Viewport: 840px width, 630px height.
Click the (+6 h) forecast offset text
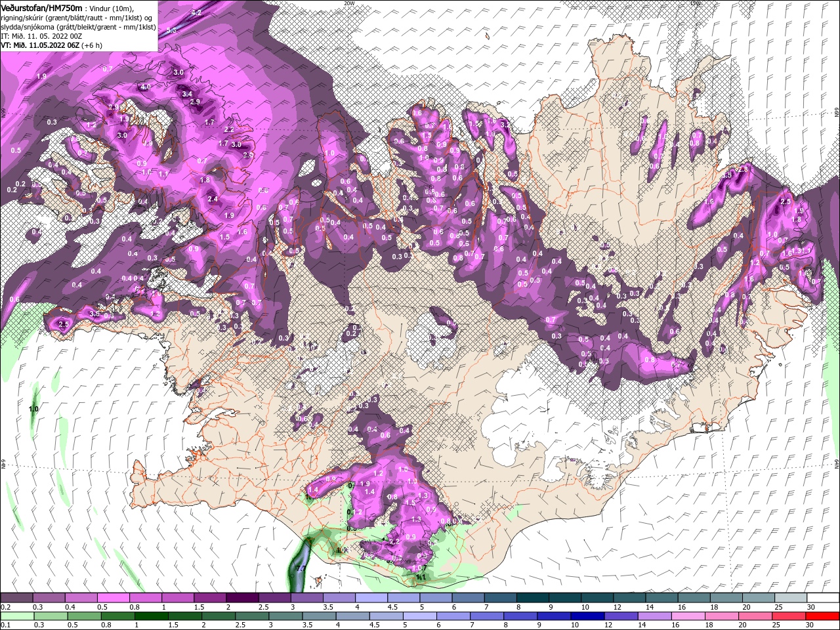[92, 45]
